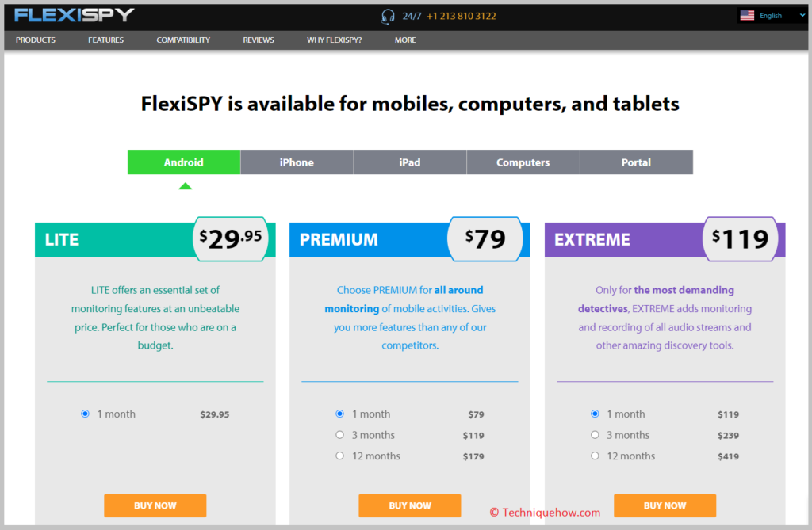This screenshot has width=812, height=530.
Task: Expand the PRODUCTS menu
Action: tap(35, 40)
